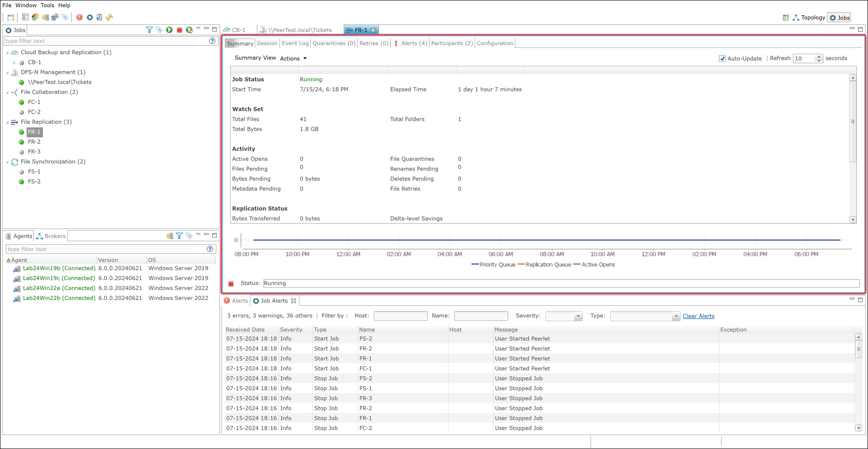Open the Configuration tab
The height and width of the screenshot is (449, 868).
[495, 43]
